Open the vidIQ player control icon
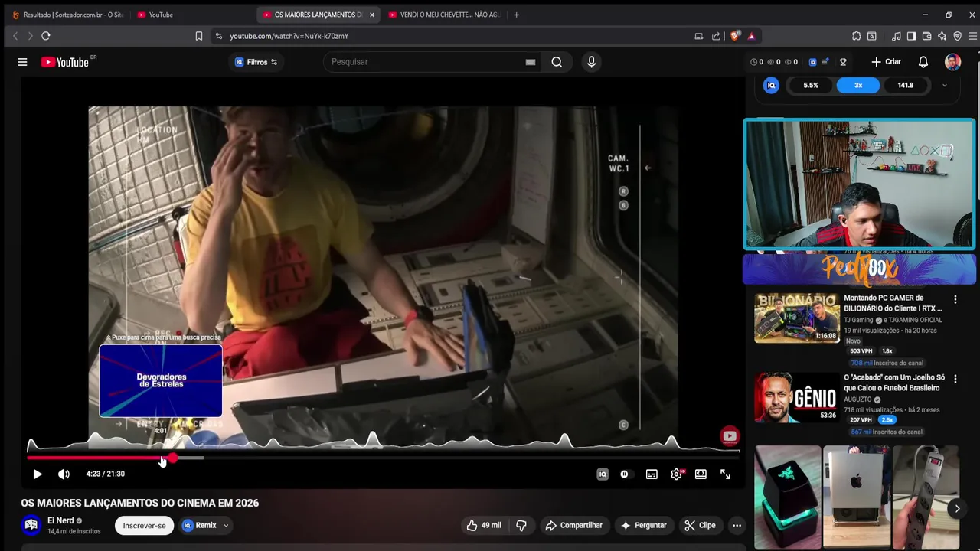 [x=603, y=474]
